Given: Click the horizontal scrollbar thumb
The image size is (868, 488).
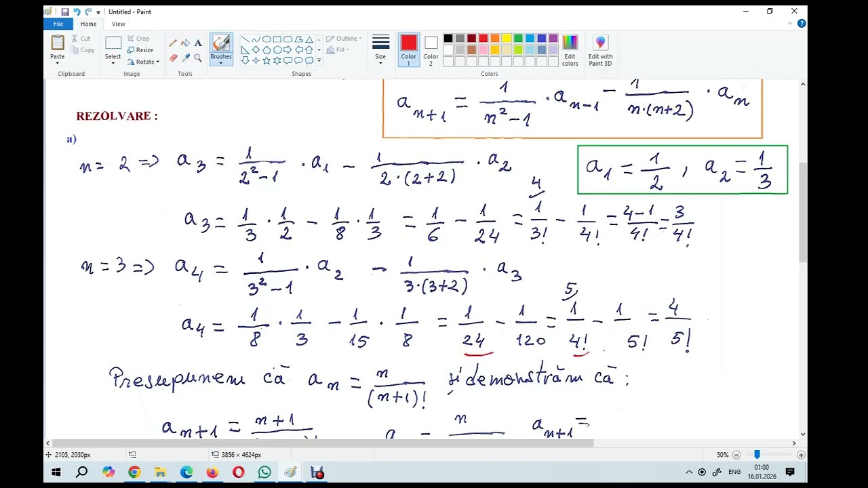Looking at the screenshot, I should (x=323, y=443).
